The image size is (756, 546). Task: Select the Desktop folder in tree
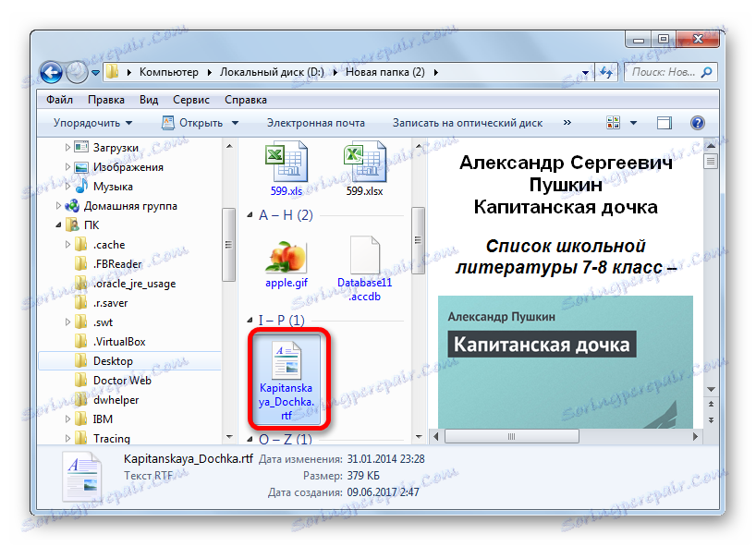[x=113, y=361]
